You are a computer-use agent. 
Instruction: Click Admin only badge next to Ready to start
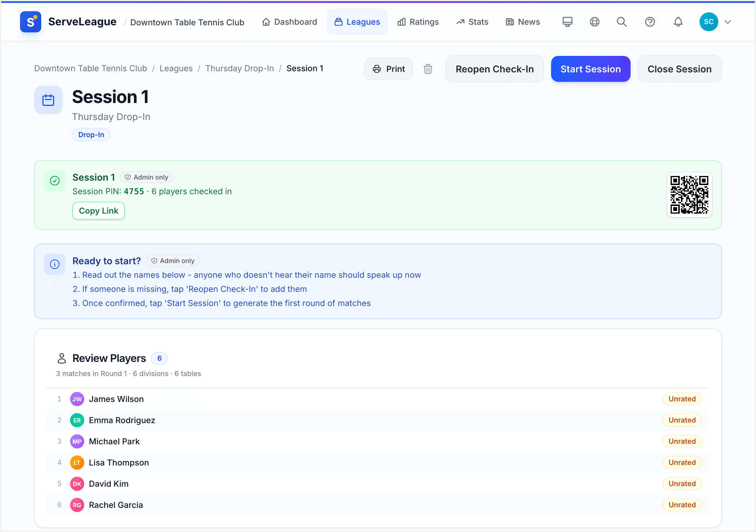[x=173, y=261]
